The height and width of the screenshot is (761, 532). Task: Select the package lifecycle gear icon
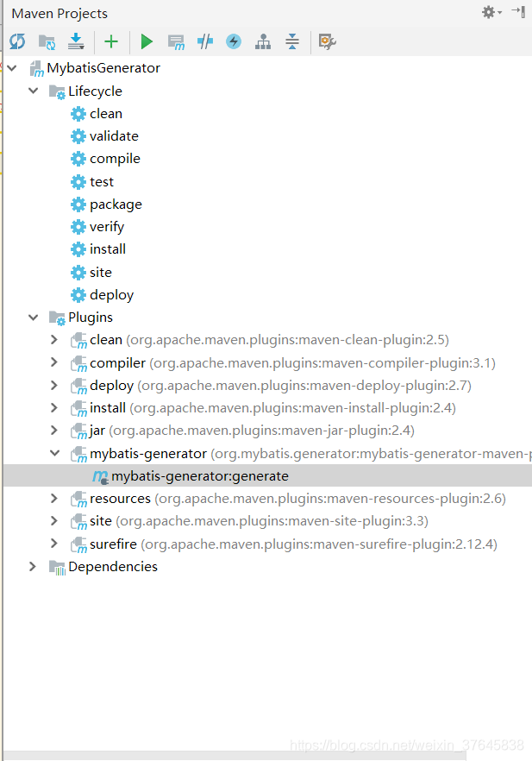78,204
